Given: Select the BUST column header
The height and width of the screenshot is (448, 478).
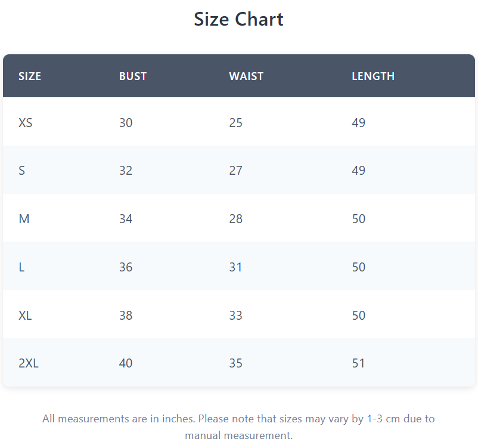Looking at the screenshot, I should (x=133, y=76).
